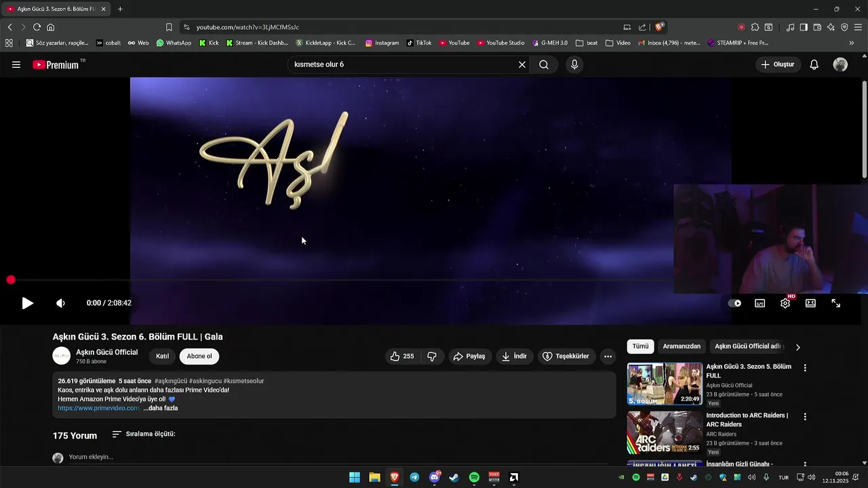
Task: Open options for ARC Raiders video
Action: coord(805,417)
